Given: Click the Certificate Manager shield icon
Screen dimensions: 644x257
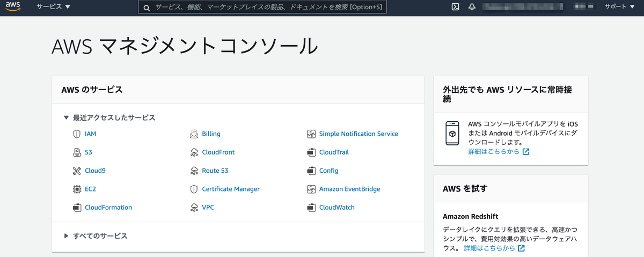Looking at the screenshot, I should (194, 189).
